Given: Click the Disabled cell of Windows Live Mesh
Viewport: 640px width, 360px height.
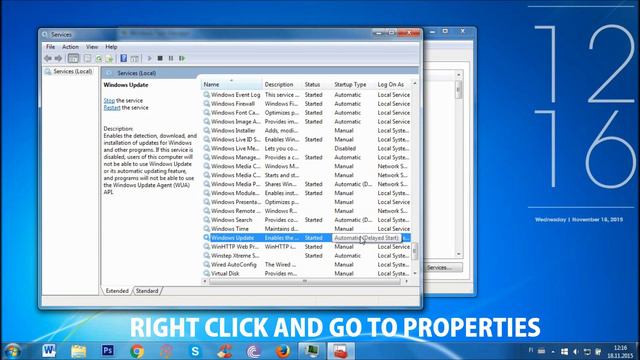Looking at the screenshot, I should tap(345, 149).
